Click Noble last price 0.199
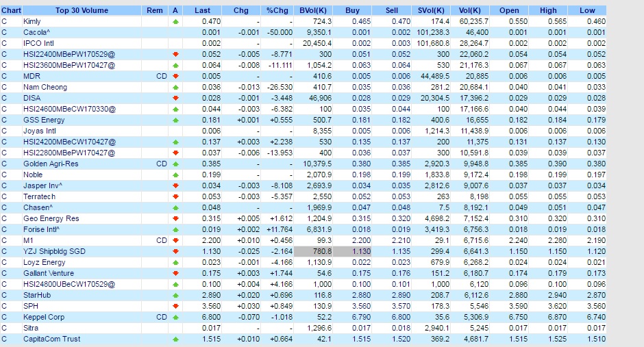The image size is (644, 347). (x=211, y=175)
